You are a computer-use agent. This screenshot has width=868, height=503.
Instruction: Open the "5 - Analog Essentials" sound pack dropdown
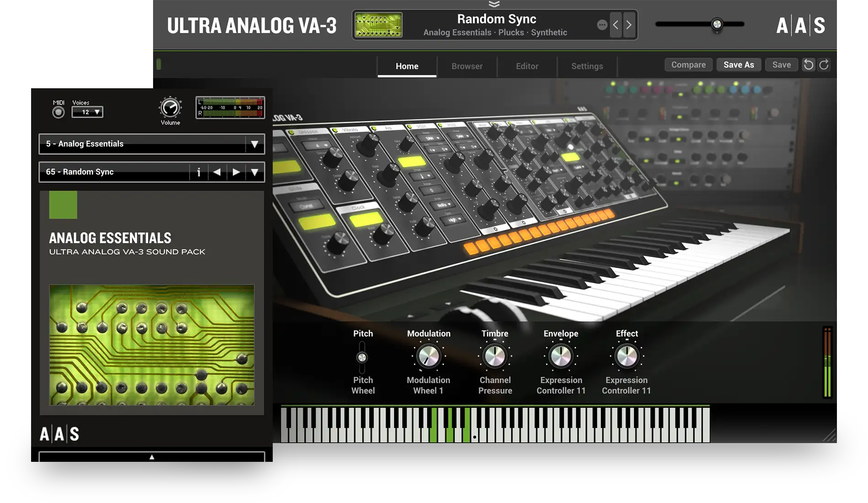pos(152,144)
